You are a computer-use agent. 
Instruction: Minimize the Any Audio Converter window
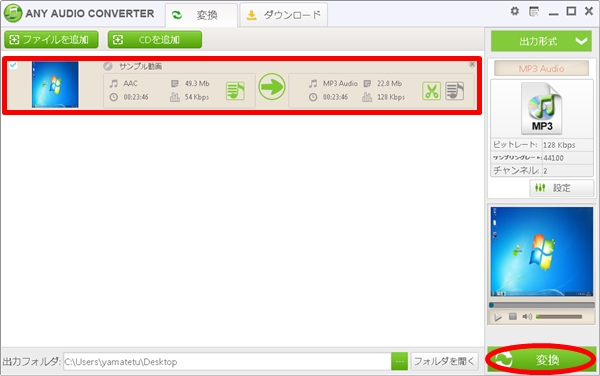[553, 13]
